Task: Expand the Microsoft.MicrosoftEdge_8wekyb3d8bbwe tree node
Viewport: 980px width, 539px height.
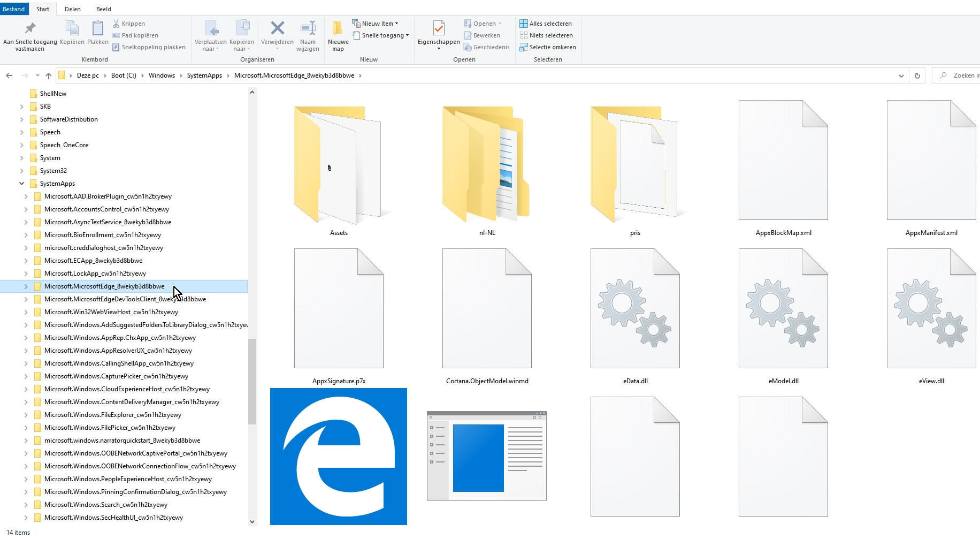Action: click(26, 286)
